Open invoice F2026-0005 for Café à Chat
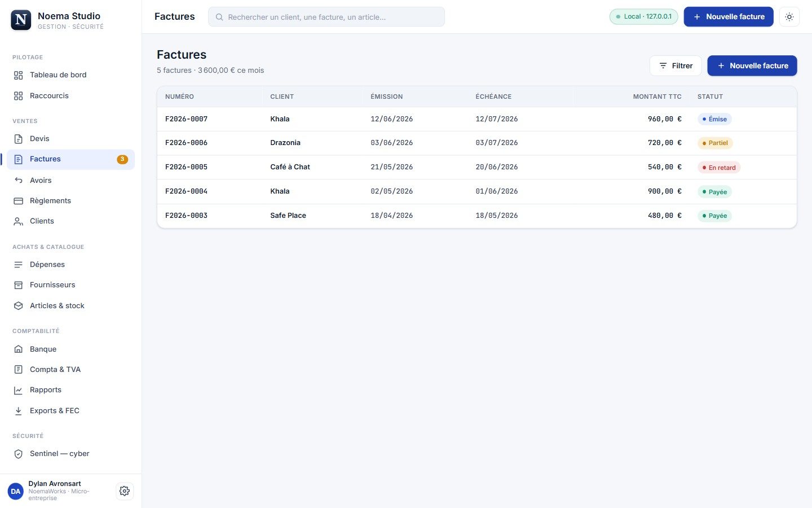The height and width of the screenshot is (508, 812). coord(476,167)
